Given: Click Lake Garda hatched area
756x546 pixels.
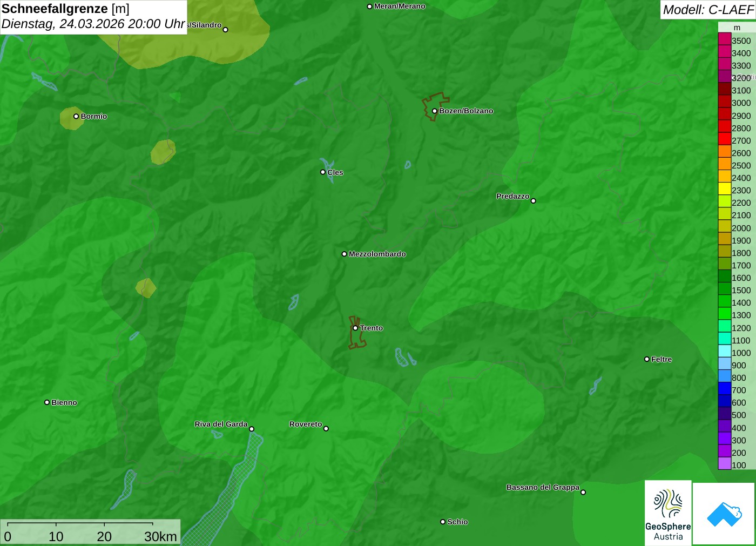Looking at the screenshot, I should [x=227, y=494].
